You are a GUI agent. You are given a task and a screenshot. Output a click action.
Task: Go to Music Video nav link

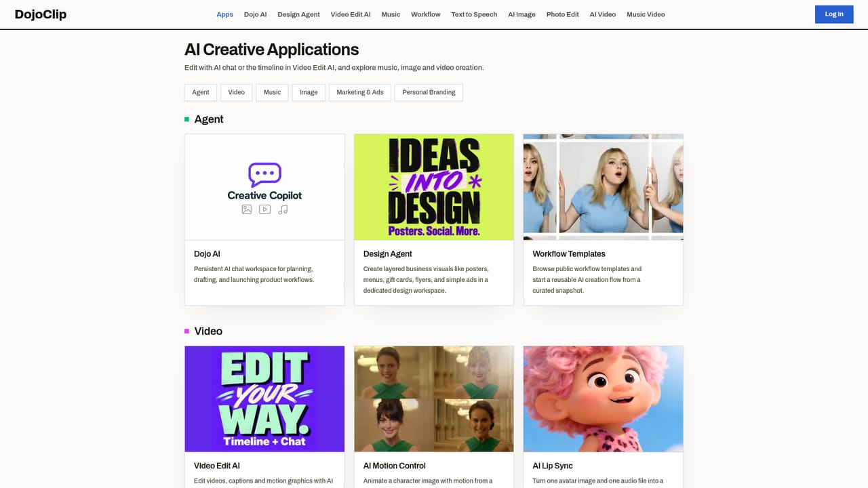646,14
